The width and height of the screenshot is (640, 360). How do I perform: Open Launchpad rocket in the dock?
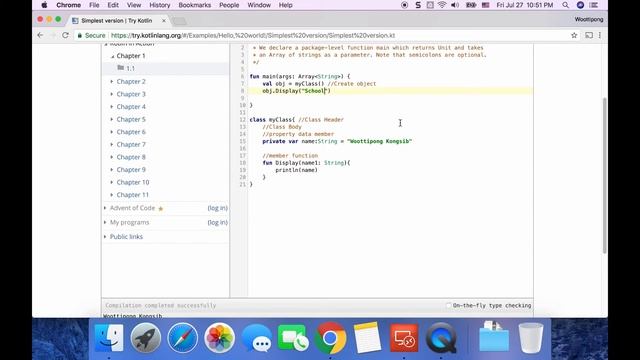coord(146,338)
